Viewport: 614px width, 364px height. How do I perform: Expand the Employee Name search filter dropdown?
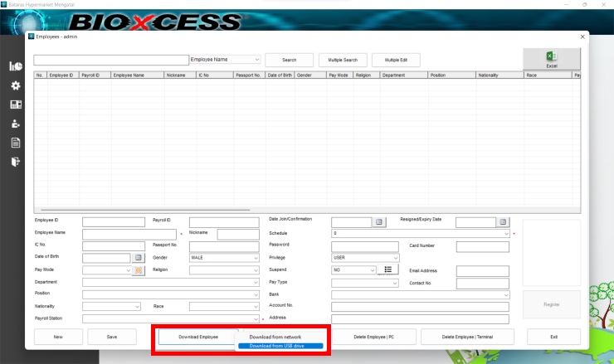coord(257,60)
